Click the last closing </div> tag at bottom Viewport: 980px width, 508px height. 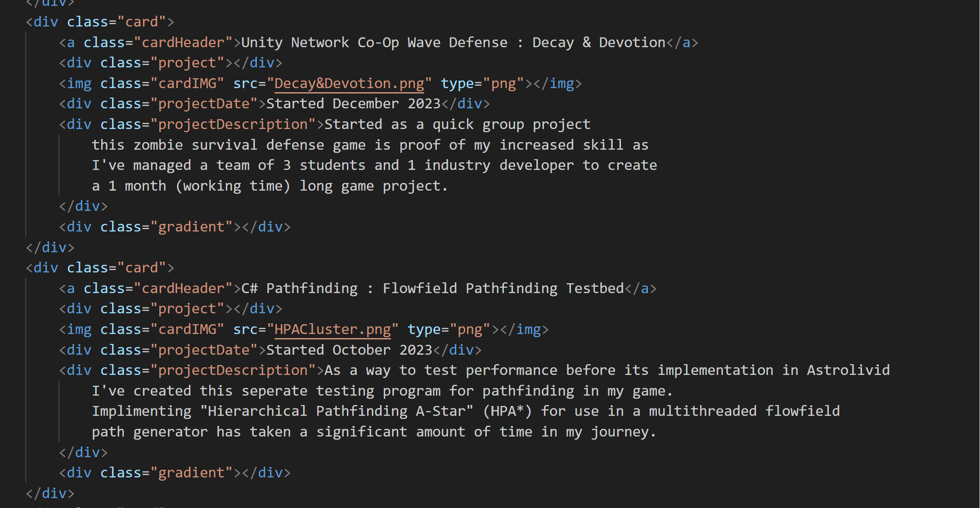coord(50,493)
